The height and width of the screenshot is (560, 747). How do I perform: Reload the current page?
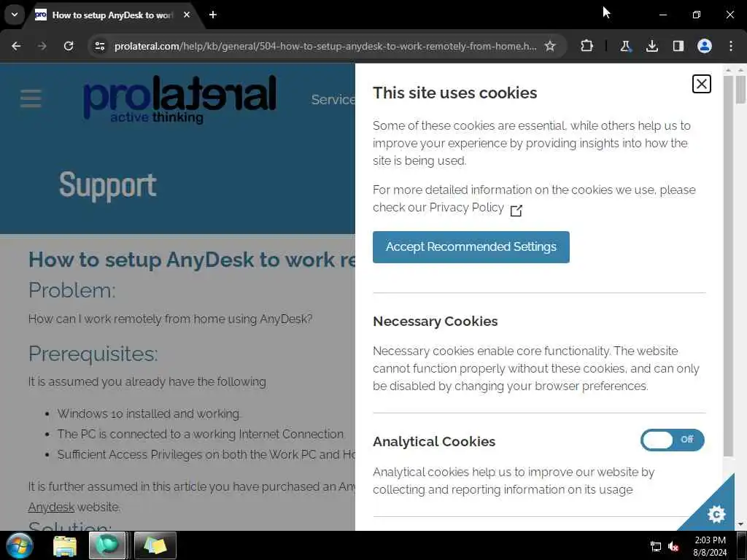[x=69, y=46]
